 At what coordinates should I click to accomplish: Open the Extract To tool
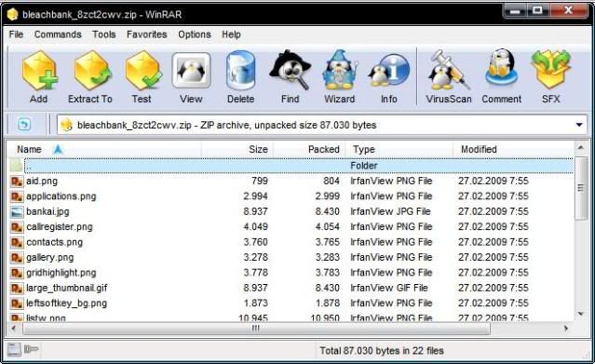tap(92, 71)
